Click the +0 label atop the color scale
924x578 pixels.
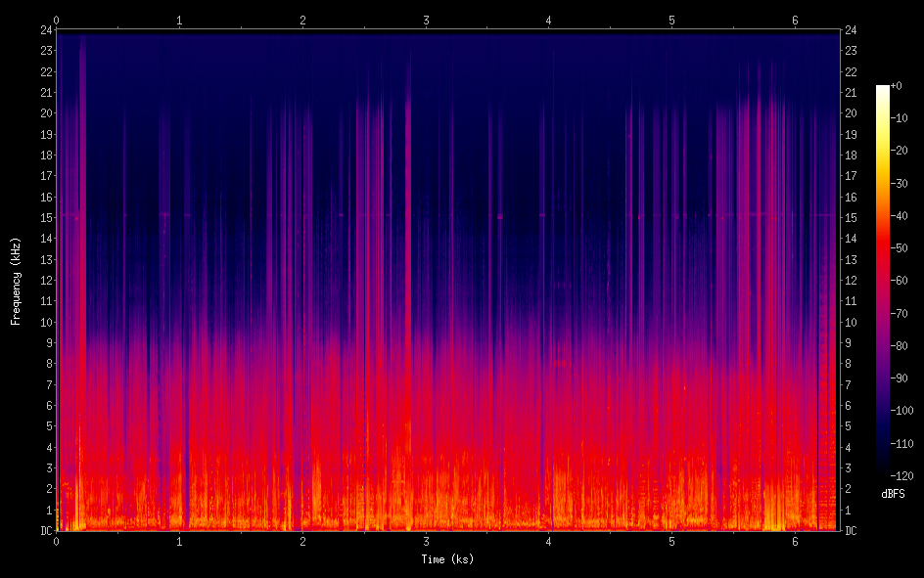[898, 86]
